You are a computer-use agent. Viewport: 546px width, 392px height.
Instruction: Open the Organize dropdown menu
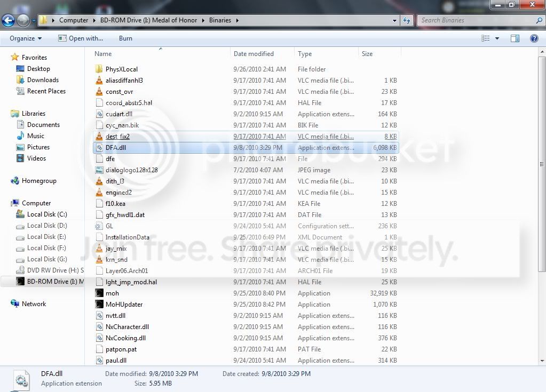26,38
